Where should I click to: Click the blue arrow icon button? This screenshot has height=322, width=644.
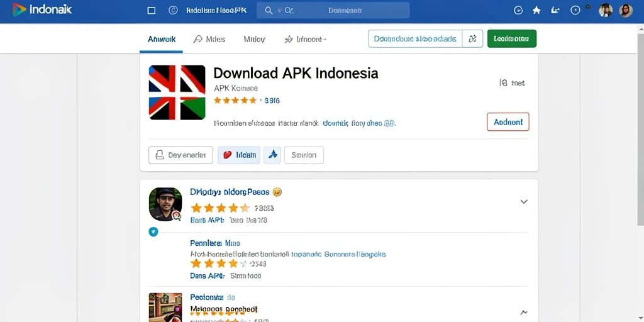point(272,155)
